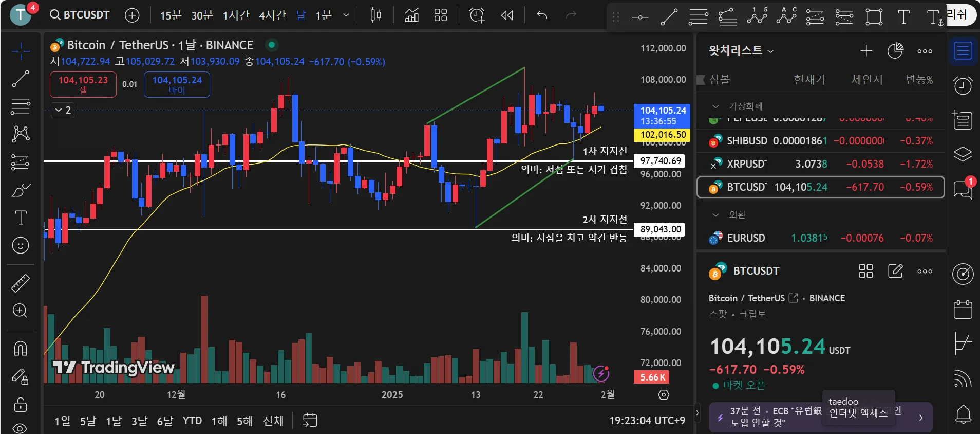
Task: Collapse the indicator legend showing 2
Action: pyautogui.click(x=63, y=110)
